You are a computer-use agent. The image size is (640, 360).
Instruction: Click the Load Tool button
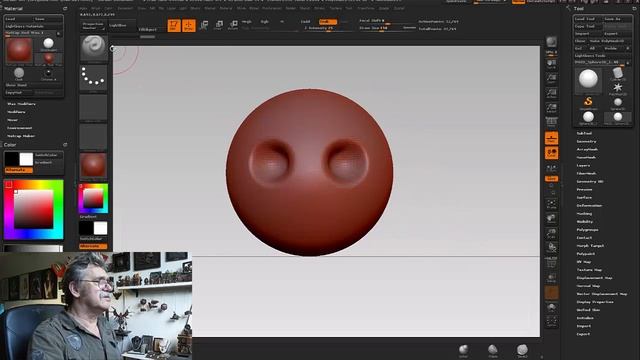587,19
